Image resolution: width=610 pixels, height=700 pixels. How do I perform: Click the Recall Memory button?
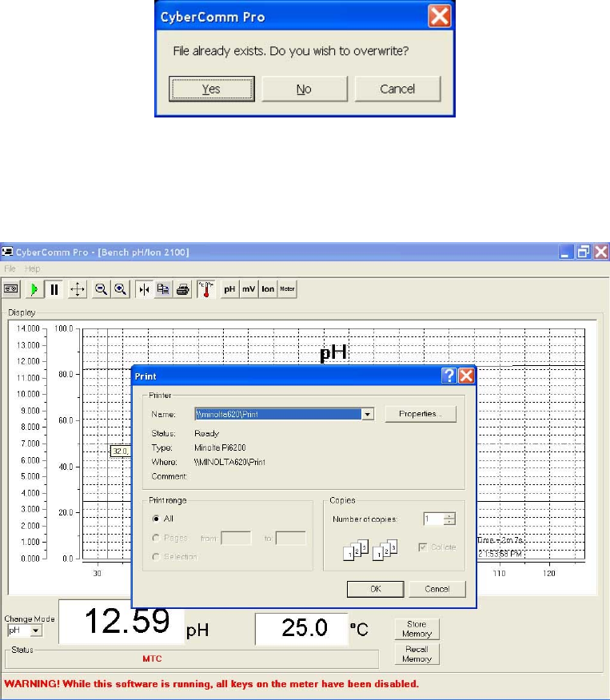coord(417,654)
